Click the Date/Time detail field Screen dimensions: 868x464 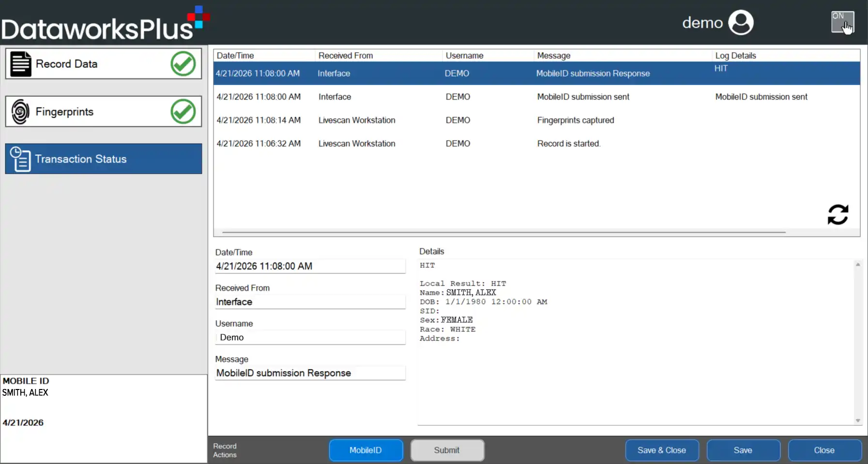click(310, 266)
